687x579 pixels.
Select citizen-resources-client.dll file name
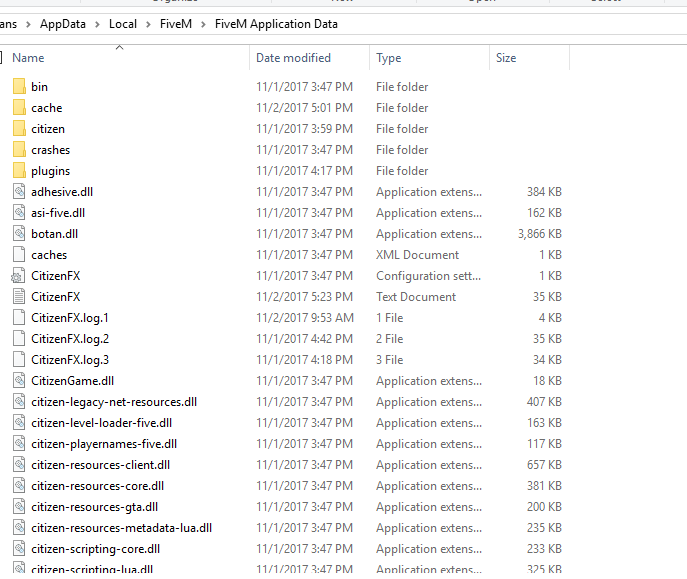[x=100, y=465]
